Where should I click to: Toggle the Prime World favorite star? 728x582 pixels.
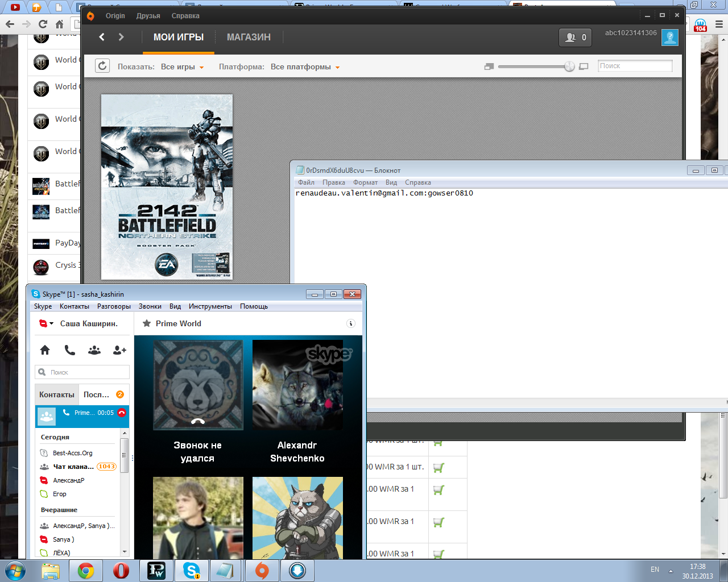tap(147, 323)
